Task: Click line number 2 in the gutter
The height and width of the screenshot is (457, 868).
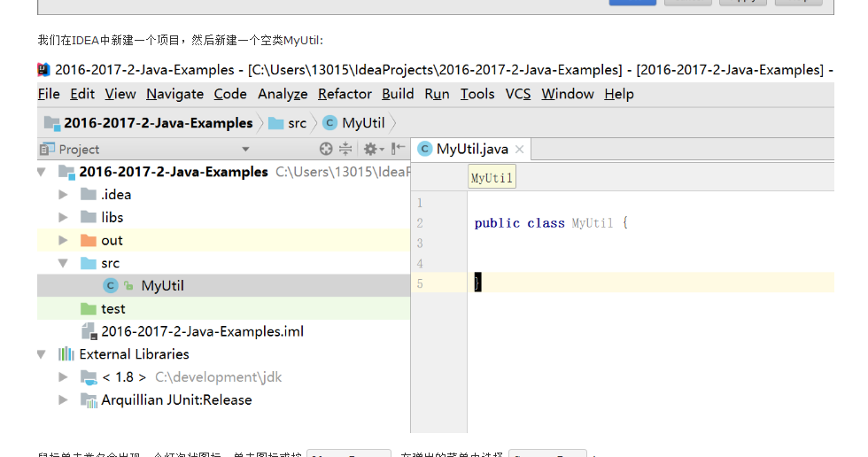Action: tap(420, 223)
